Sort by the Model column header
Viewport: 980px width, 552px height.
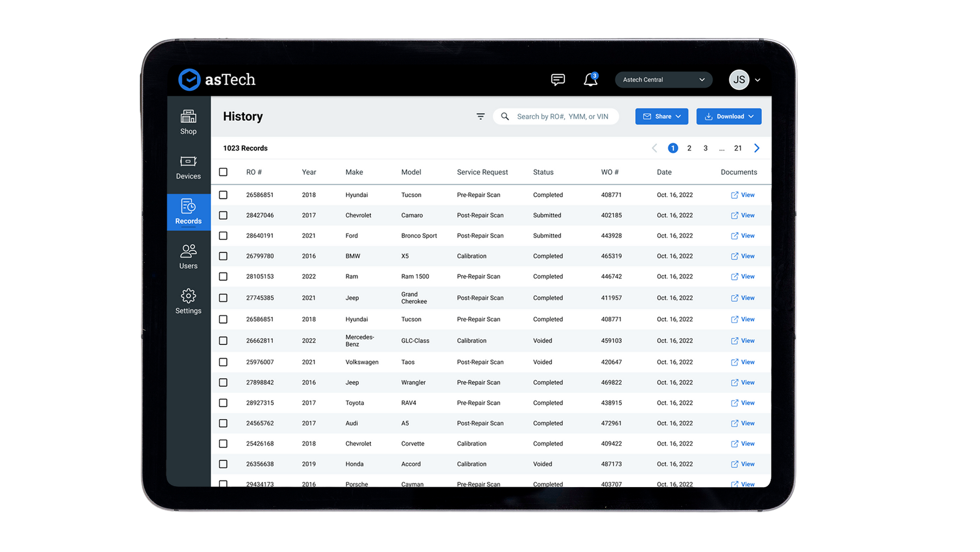click(x=411, y=172)
